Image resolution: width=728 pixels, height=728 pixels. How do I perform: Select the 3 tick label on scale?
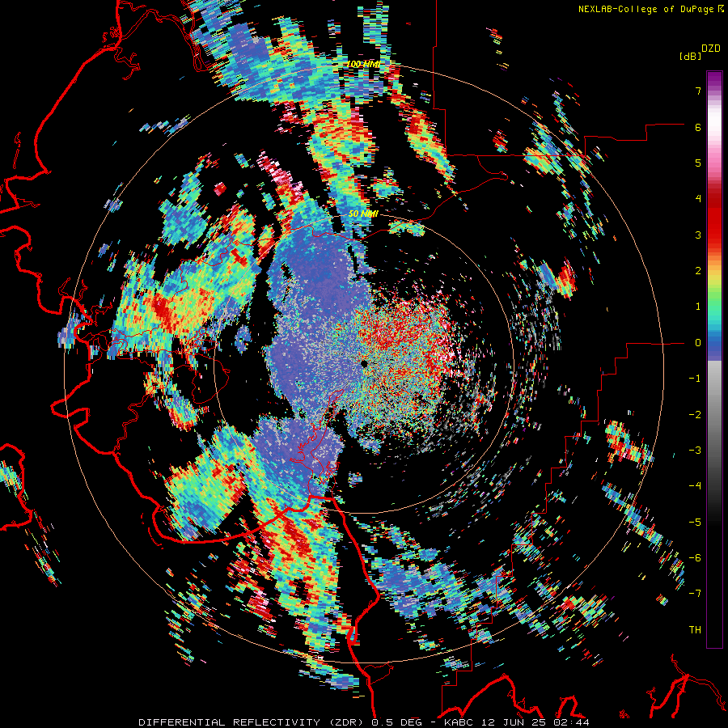click(x=698, y=235)
